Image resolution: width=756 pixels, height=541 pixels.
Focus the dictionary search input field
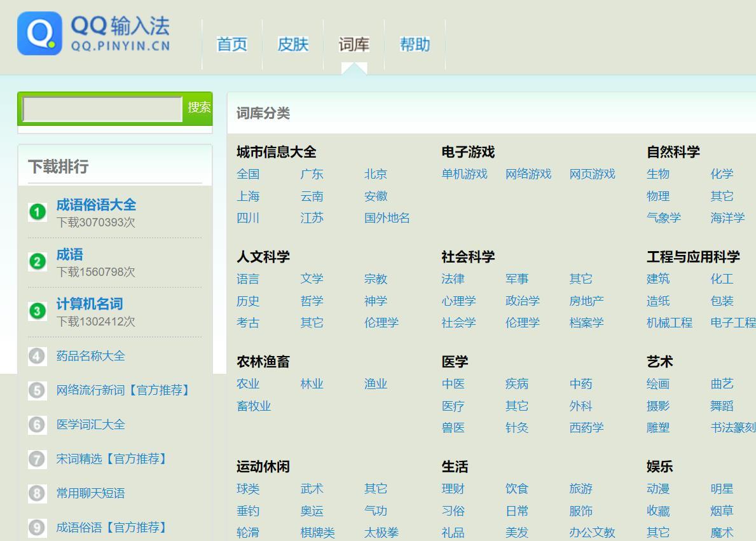click(x=102, y=109)
